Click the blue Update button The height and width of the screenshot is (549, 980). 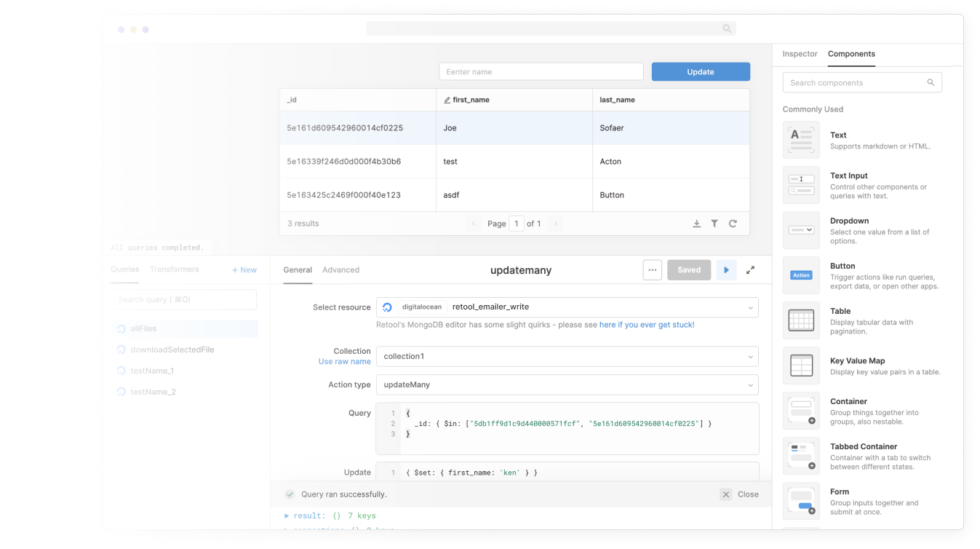pos(700,71)
